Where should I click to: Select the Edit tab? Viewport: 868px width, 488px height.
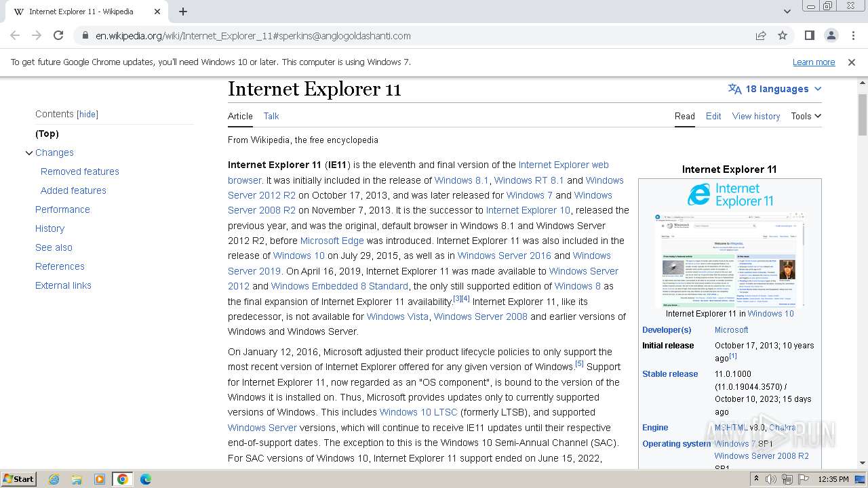tap(713, 116)
